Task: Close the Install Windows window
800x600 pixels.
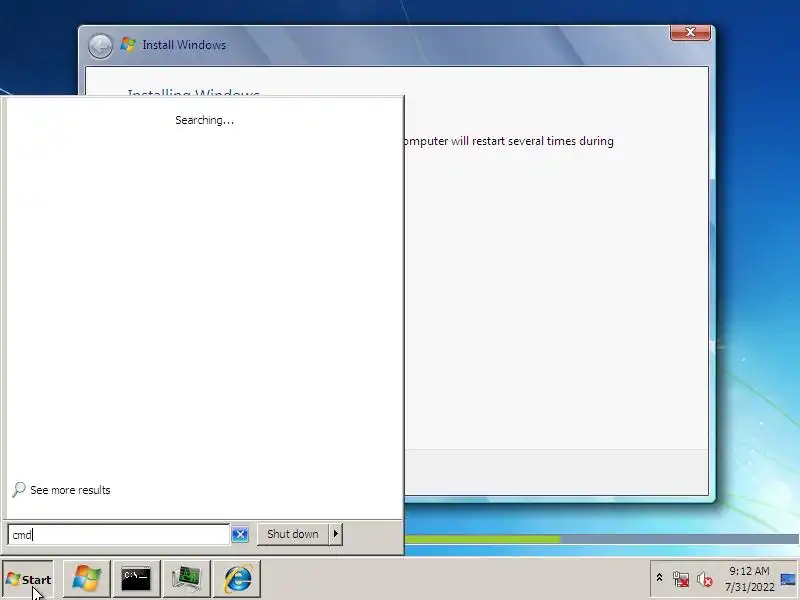Action: coord(690,32)
